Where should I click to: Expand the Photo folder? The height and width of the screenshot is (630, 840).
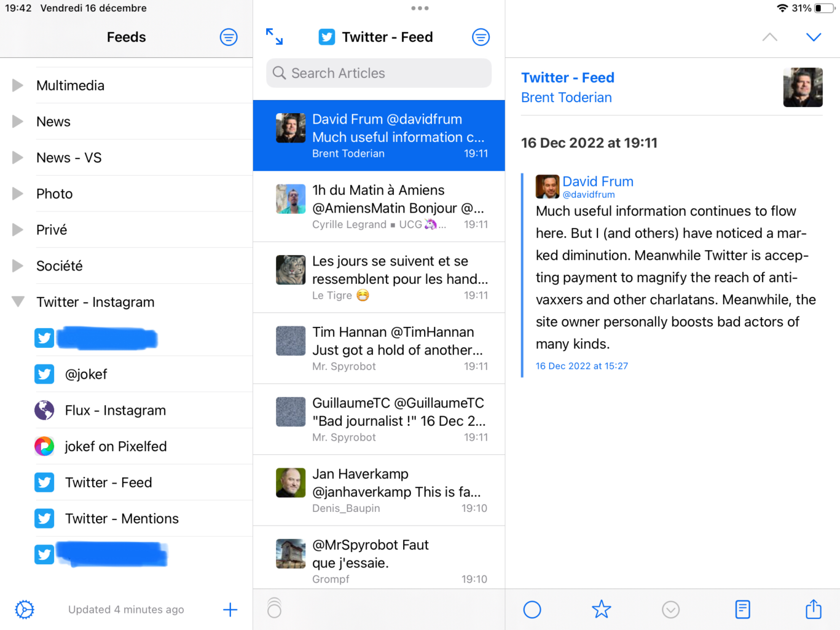tap(18, 194)
